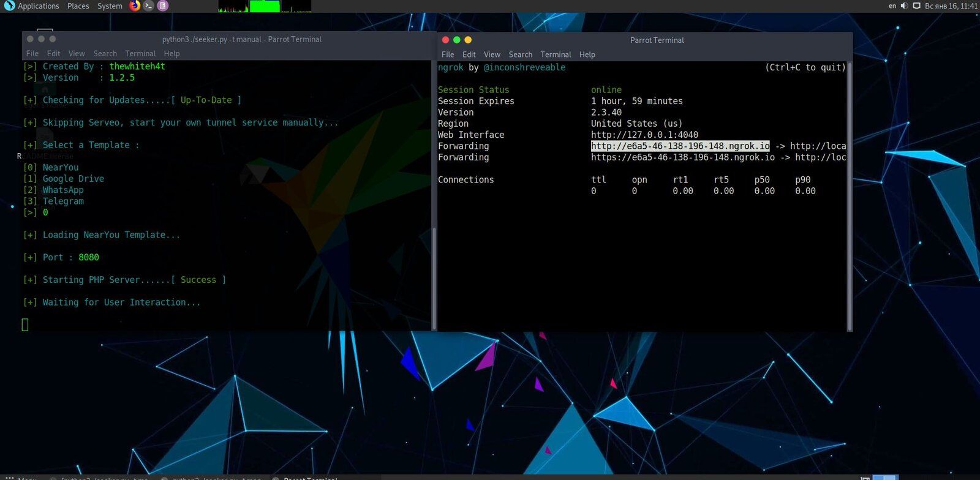Click the display icon in system tray

pos(916,6)
